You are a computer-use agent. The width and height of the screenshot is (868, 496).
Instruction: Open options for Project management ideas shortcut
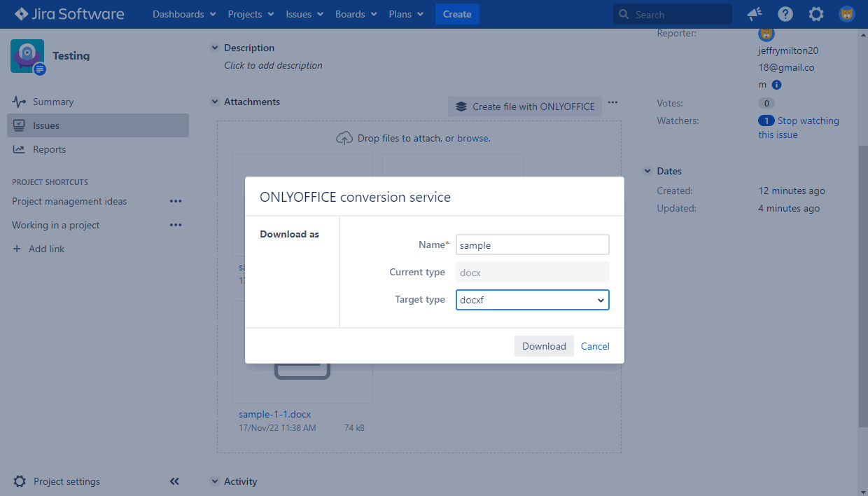[x=176, y=201]
